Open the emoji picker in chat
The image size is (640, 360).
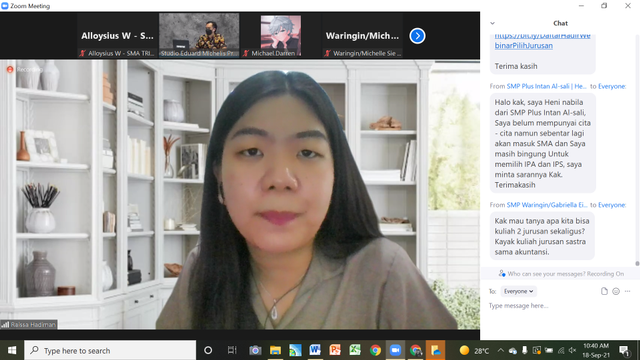(x=616, y=291)
